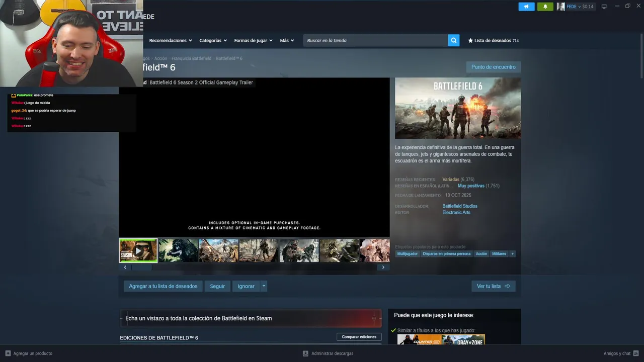The height and width of the screenshot is (362, 644).
Task: Click the Seguir button
Action: click(x=217, y=286)
